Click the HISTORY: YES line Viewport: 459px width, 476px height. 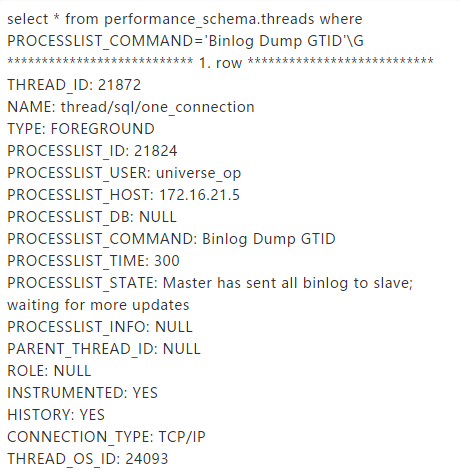[56, 415]
